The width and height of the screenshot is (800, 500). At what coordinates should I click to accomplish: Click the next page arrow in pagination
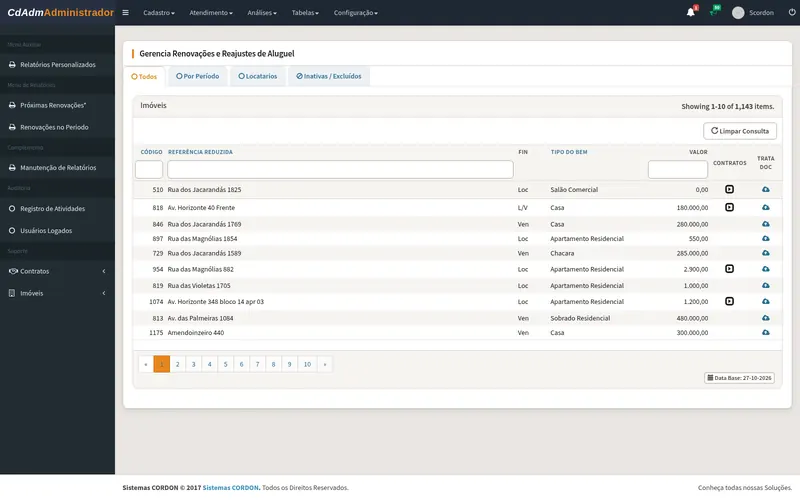pos(325,364)
